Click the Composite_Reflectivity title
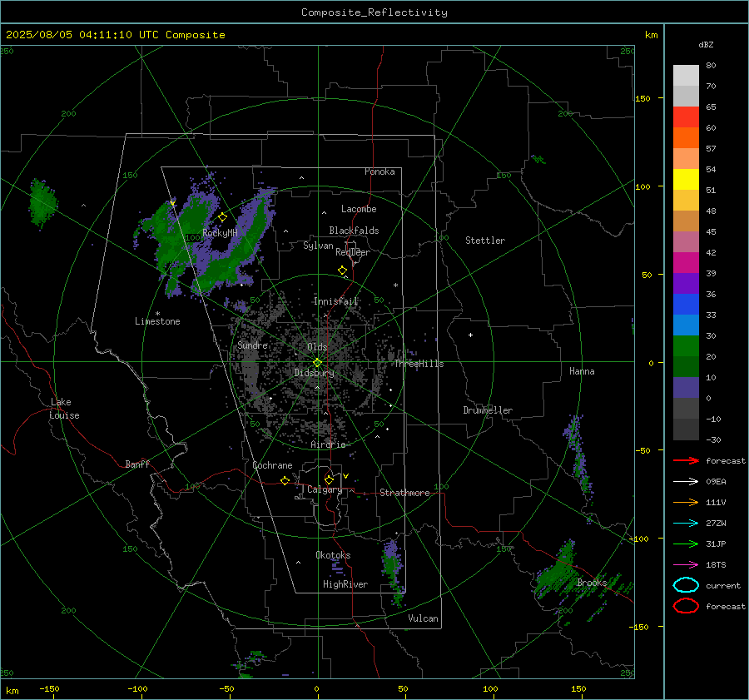Image resolution: width=749 pixels, height=700 pixels. [374, 12]
